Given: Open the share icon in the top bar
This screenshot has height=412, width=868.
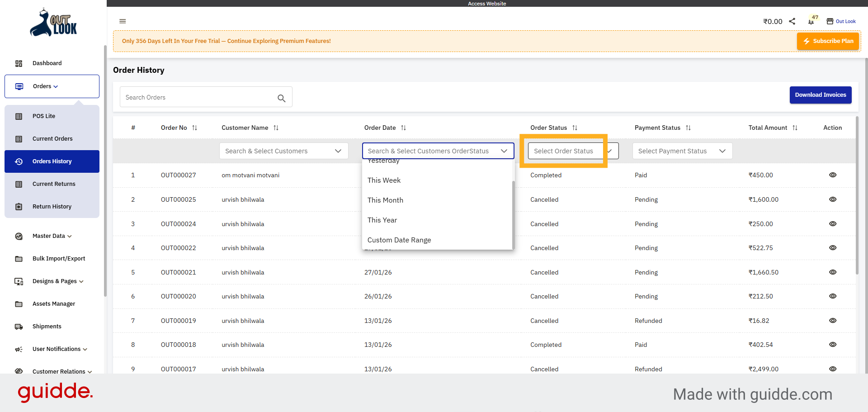Looking at the screenshot, I should 792,21.
